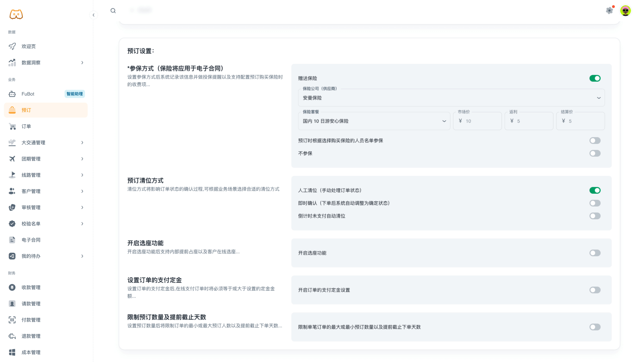The height and width of the screenshot is (362, 644).
Task: Click the robot icon for FuBot
Action: tap(12, 94)
